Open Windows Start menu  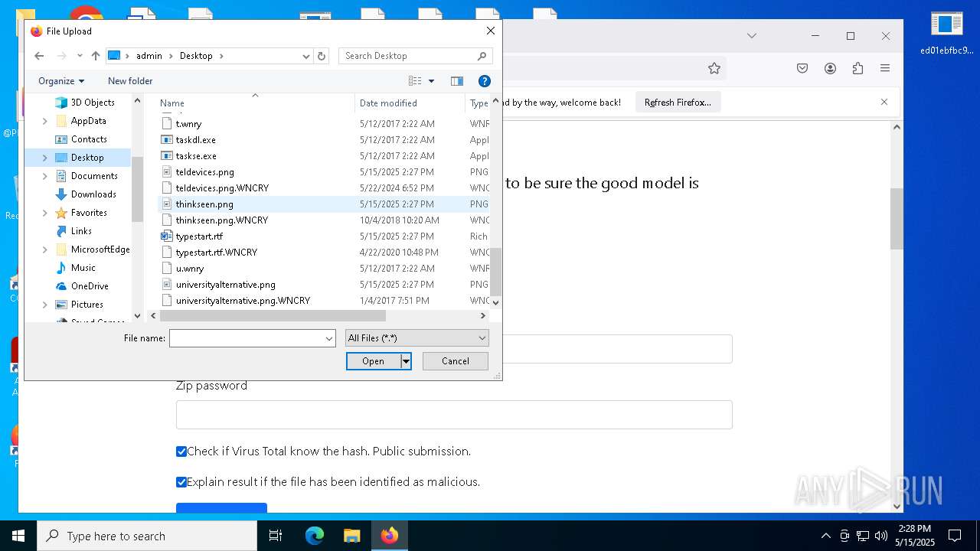[x=18, y=536]
